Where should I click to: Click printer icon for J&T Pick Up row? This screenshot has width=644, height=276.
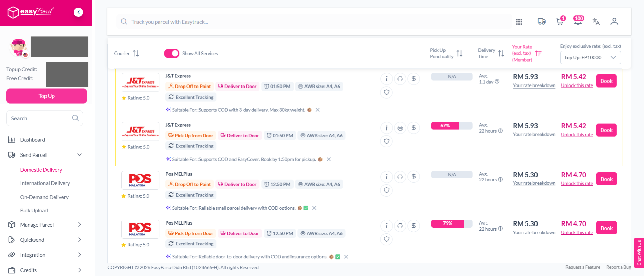pos(400,128)
